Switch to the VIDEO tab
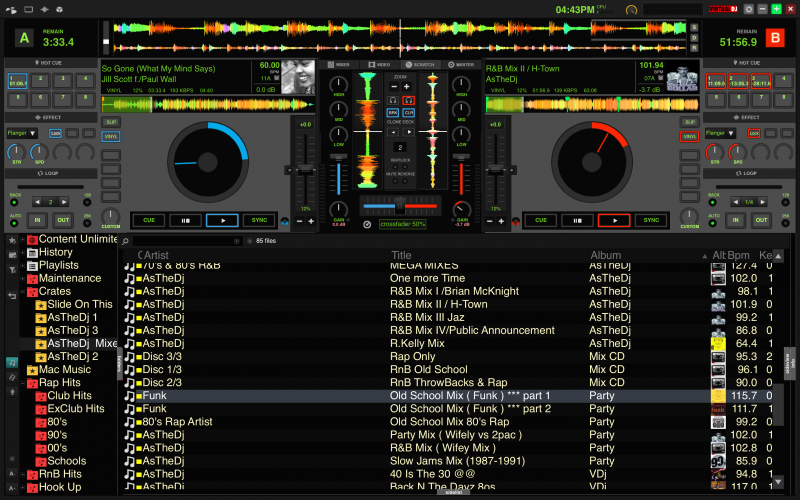The height and width of the screenshot is (500, 800). pyautogui.click(x=380, y=65)
